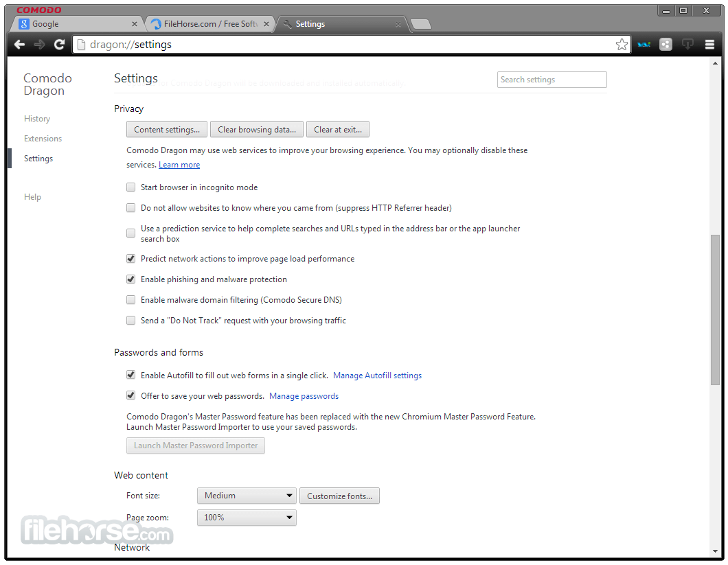Open the Dragon hamburger menu

(709, 45)
